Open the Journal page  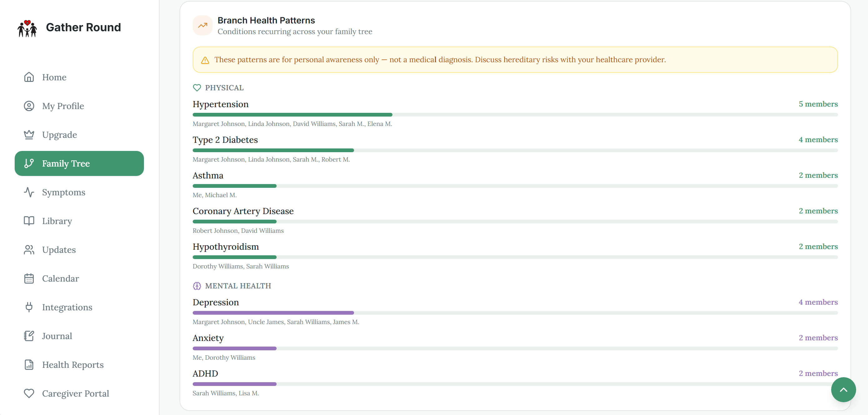79,336
